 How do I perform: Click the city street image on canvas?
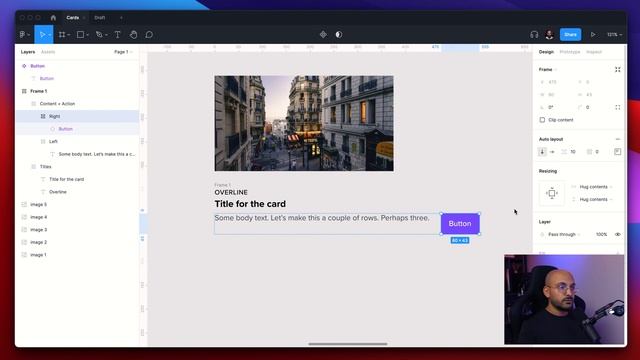click(304, 123)
